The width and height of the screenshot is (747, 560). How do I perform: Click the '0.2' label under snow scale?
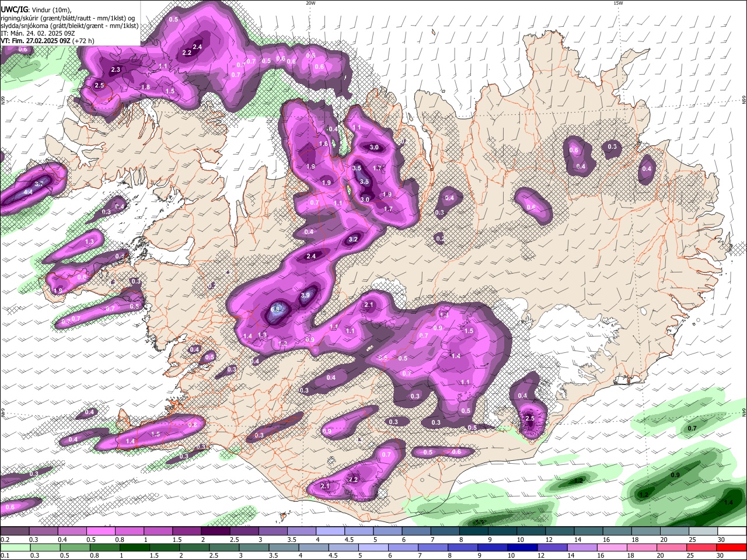click(x=4, y=540)
